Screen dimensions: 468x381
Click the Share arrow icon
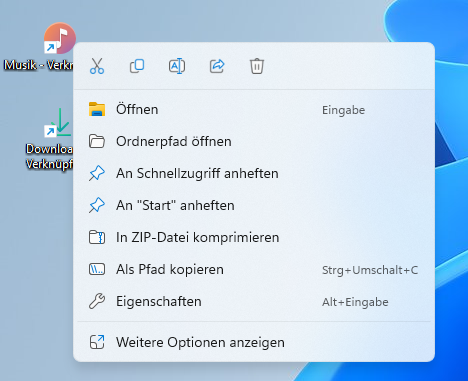point(217,66)
